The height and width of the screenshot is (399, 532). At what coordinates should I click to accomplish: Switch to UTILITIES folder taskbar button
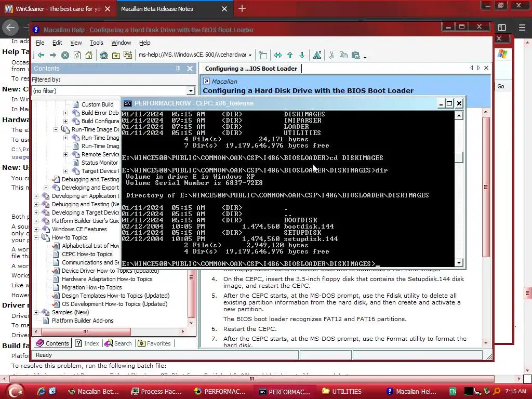click(342, 392)
